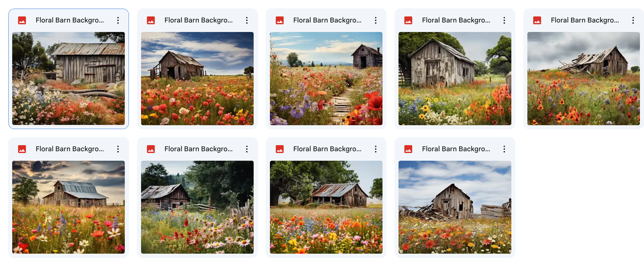Click the Floral Barn file name on the fourth top-row card
The image size is (644, 258).
(x=456, y=20)
